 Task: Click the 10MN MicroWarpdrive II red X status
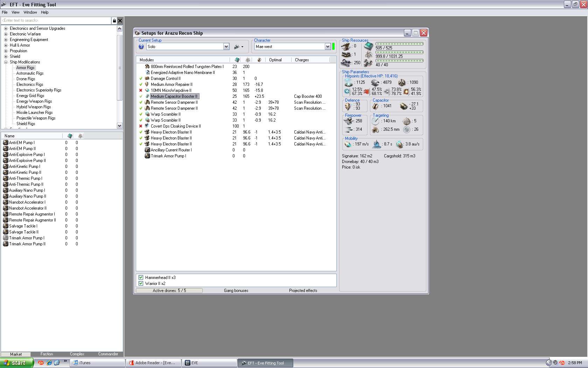tap(141, 90)
